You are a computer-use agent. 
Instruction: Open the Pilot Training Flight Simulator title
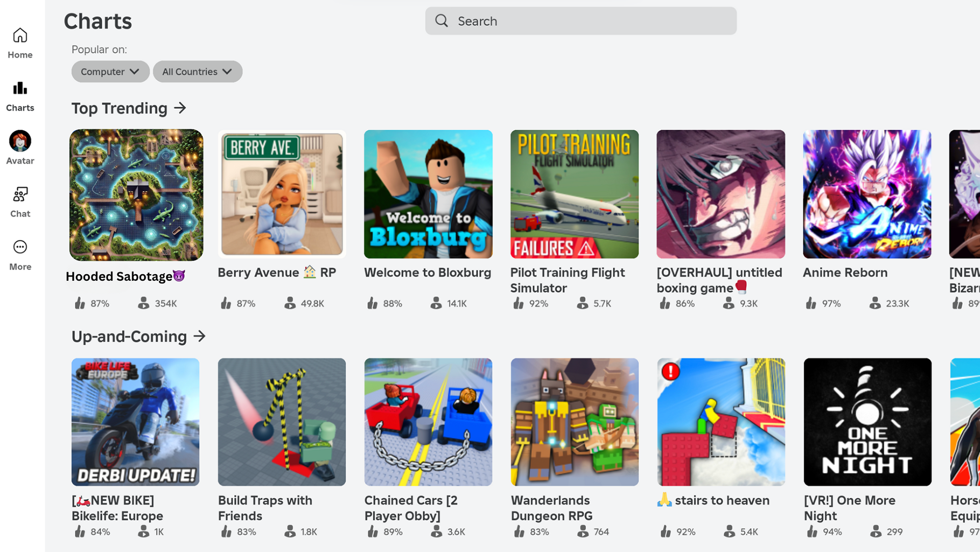point(567,280)
